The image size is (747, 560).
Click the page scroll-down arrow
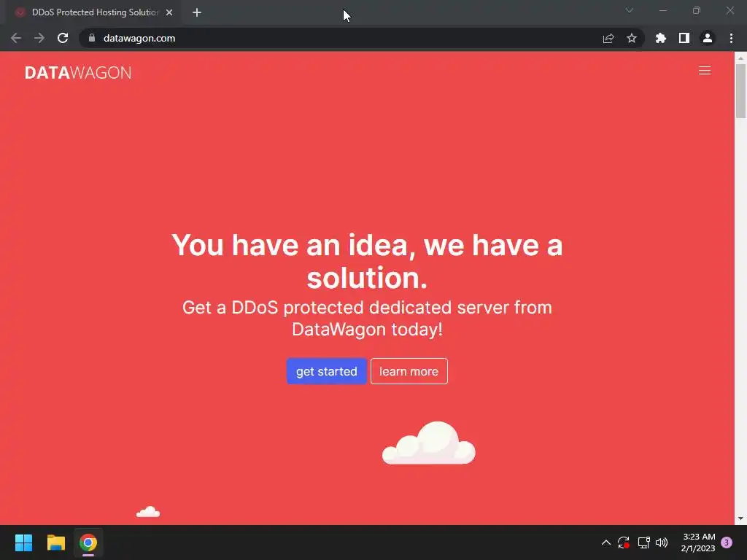pyautogui.click(x=740, y=518)
